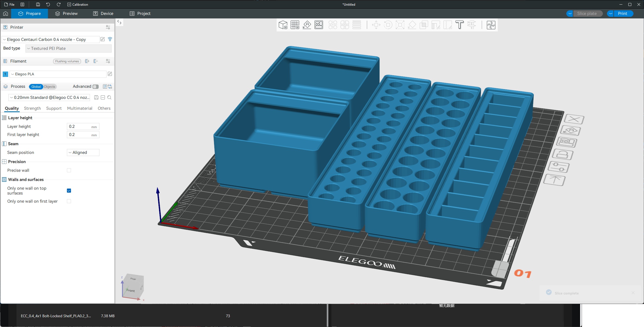Click the printer WiFi connection icon

(x=110, y=39)
